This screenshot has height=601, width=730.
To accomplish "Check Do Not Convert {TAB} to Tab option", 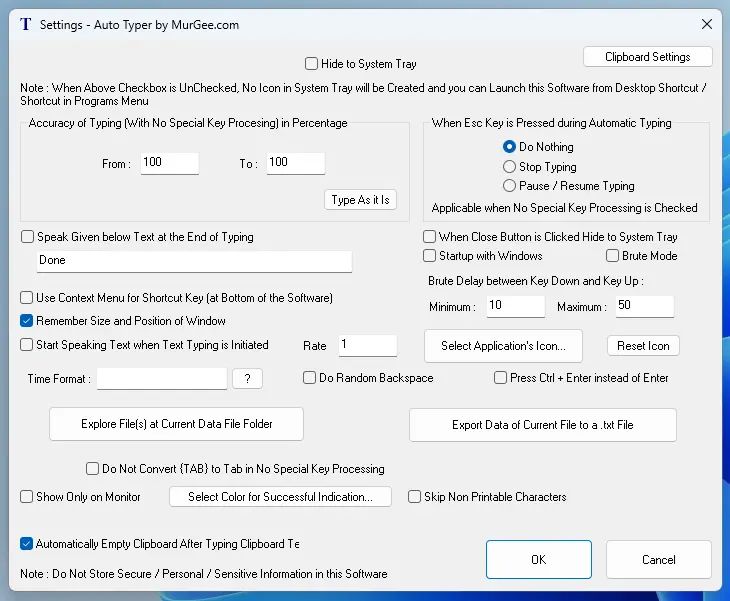I will [92, 469].
